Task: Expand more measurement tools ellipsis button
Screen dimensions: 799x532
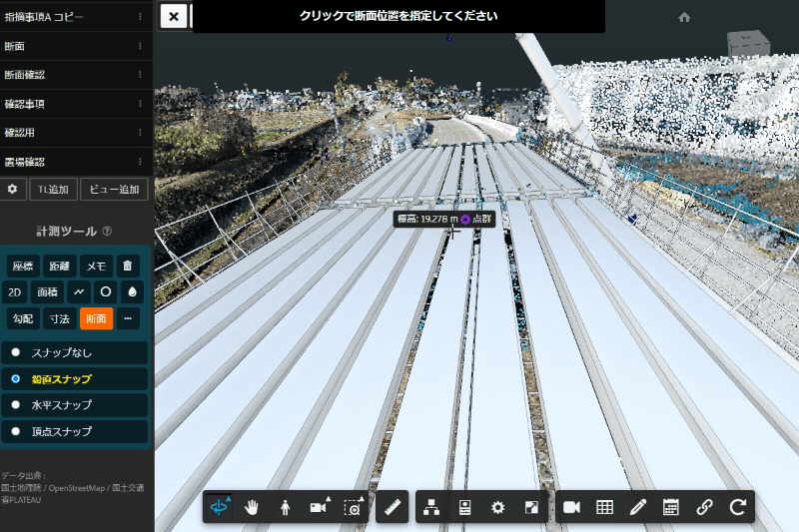Action: click(127, 319)
